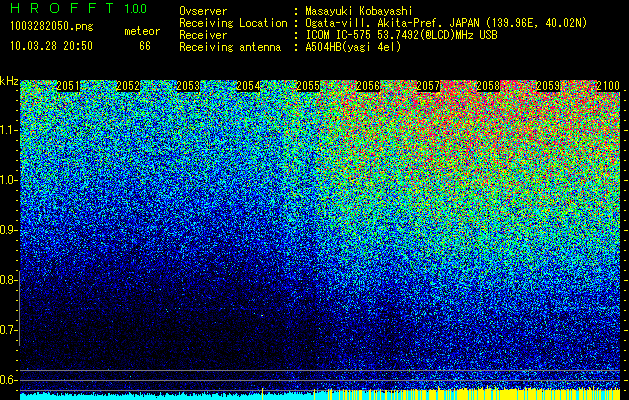Click the kHz axis unit label

9,81
